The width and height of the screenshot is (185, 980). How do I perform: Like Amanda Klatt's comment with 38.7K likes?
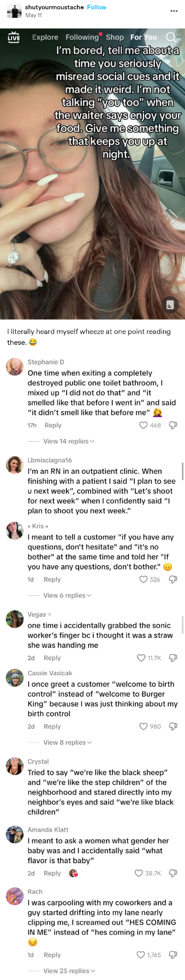point(139,873)
